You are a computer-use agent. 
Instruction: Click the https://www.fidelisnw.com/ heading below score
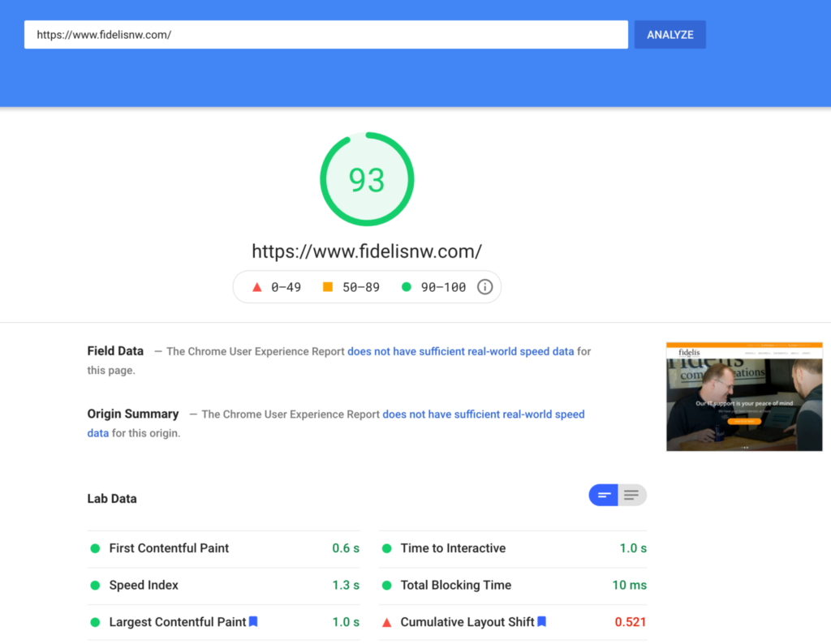[x=367, y=251]
